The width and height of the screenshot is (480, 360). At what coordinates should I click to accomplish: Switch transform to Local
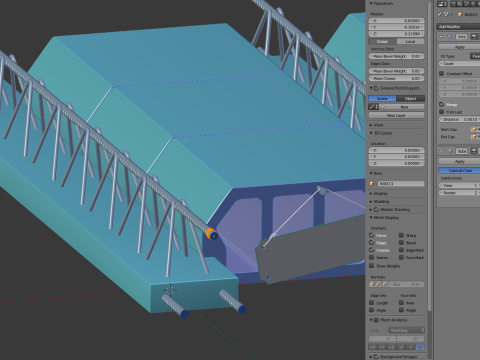coord(411,41)
